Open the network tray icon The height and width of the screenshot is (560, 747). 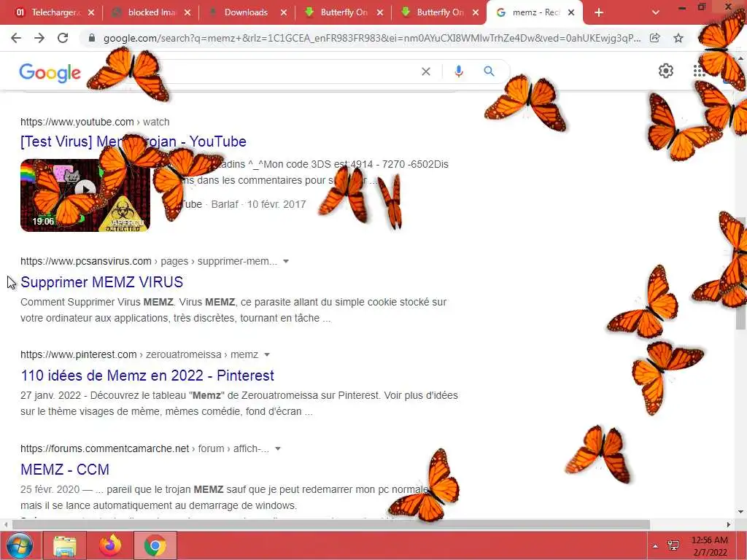(673, 545)
